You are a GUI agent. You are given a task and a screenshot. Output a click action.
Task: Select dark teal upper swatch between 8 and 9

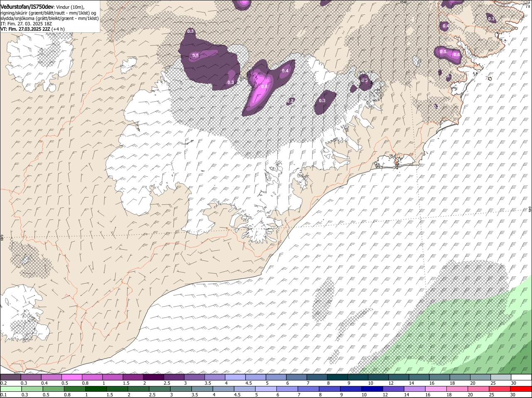pyautogui.click(x=337, y=377)
